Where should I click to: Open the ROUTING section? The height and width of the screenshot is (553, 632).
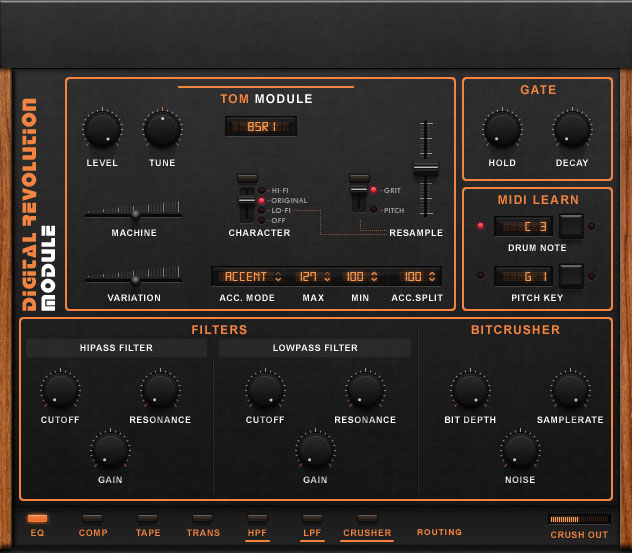[x=439, y=533]
